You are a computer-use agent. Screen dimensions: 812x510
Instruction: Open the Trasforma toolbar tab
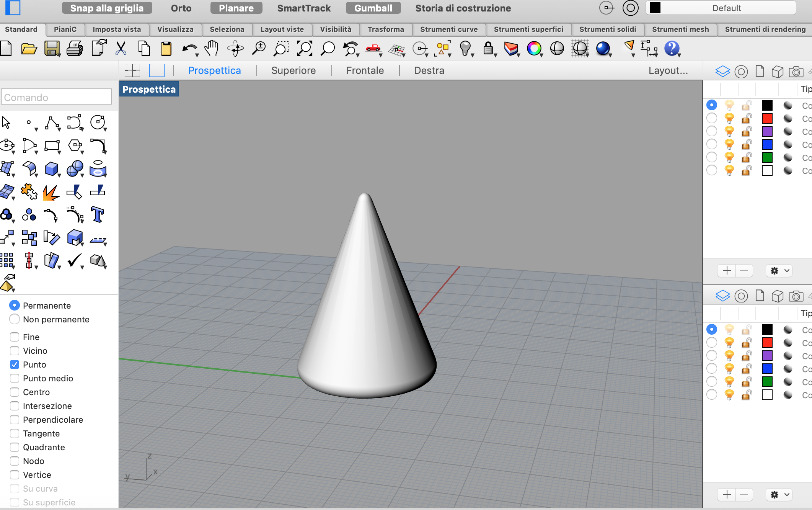[386, 29]
